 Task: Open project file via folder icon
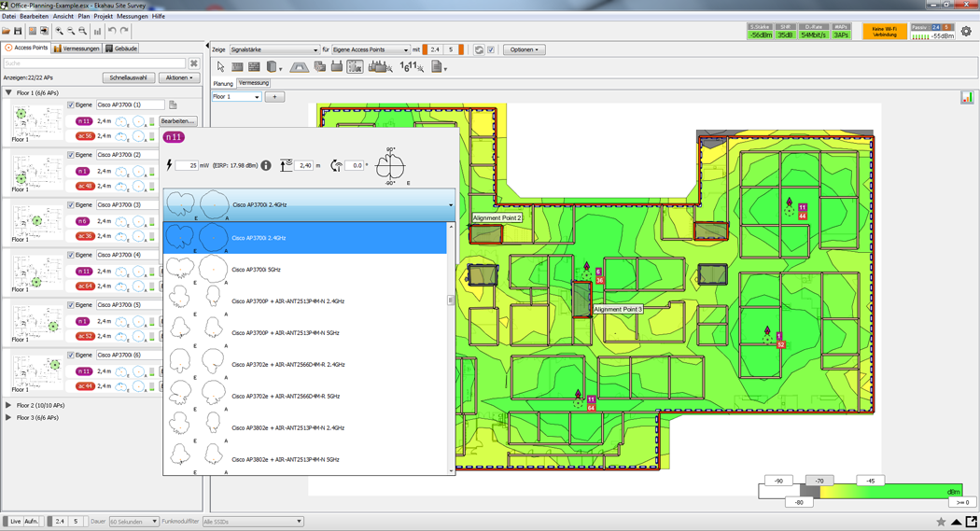point(6,31)
